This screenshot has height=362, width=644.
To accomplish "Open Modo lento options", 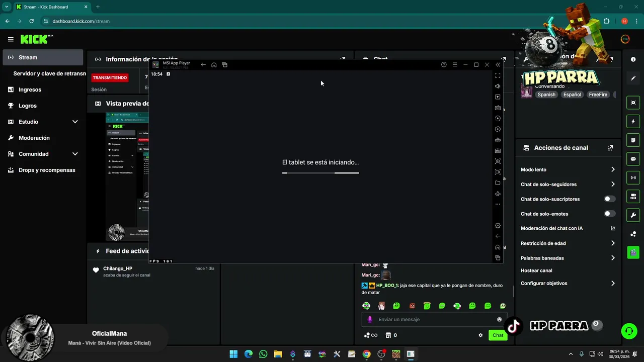I will tap(568, 169).
